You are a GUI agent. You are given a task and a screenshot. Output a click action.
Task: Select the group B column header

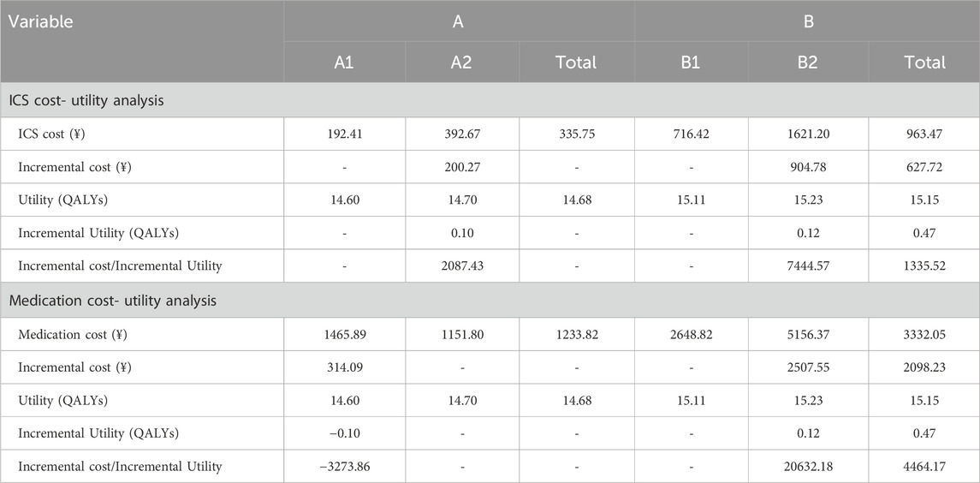pyautogui.click(x=807, y=22)
